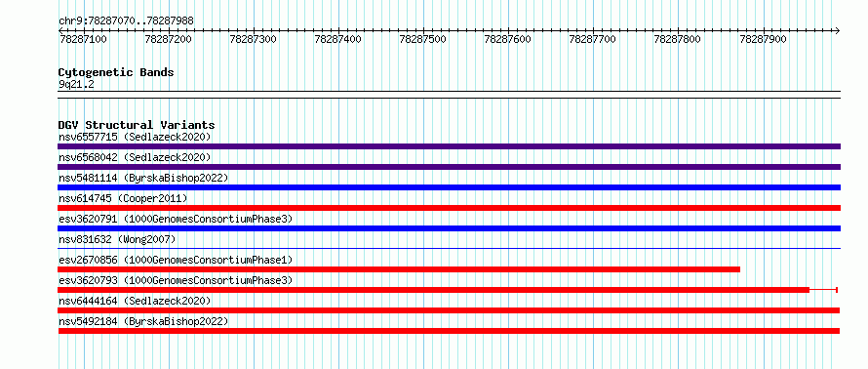The height and width of the screenshot is (369, 868).
Task: Click ruler position 78287100
Action: click(x=83, y=39)
